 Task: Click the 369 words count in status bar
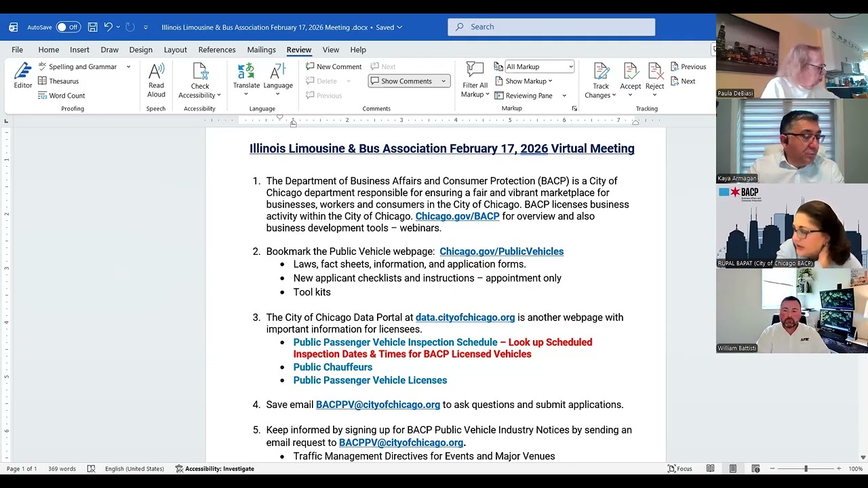[x=62, y=468]
